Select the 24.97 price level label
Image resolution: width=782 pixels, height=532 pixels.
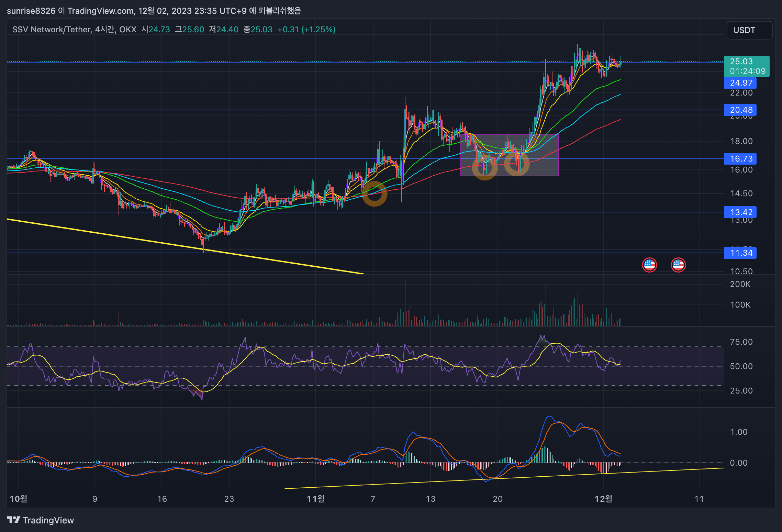[740, 83]
